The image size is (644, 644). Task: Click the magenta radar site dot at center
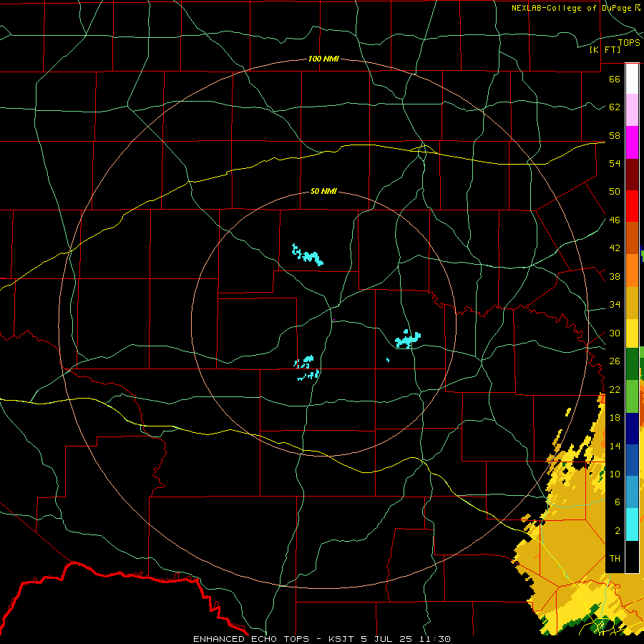coord(334,320)
